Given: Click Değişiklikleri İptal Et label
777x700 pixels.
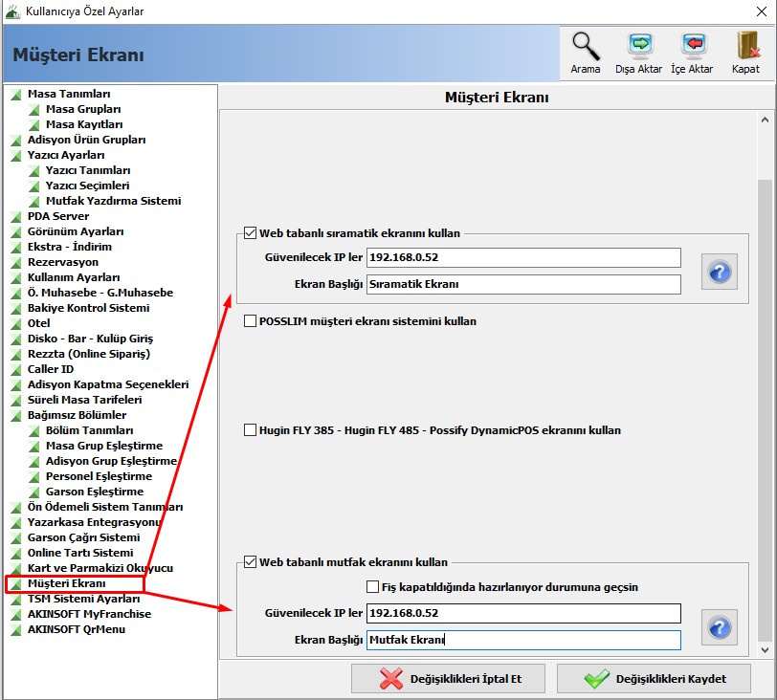Looking at the screenshot, I should click(466, 679).
